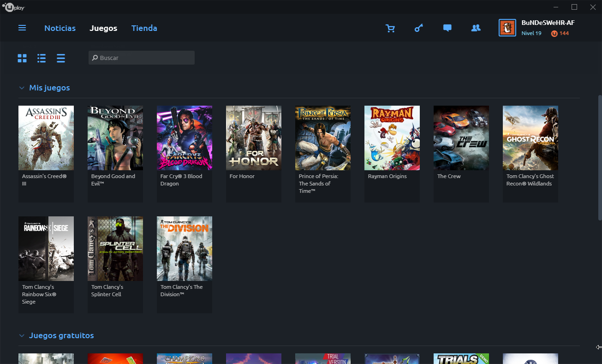Image resolution: width=602 pixels, height=364 pixels.
Task: Select Rayman Origins game cover
Action: (392, 137)
